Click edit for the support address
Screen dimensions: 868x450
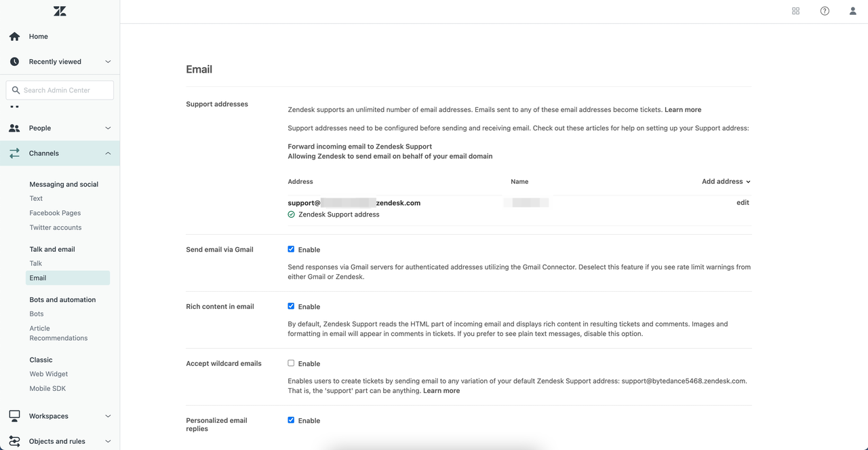pos(743,203)
